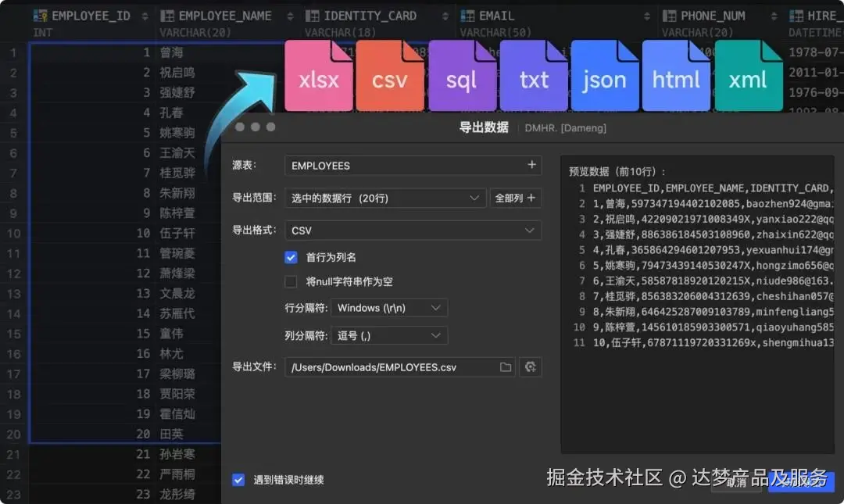Toggle the 首行为列名 checkbox
Screen dimensions: 844x504
coord(291,257)
